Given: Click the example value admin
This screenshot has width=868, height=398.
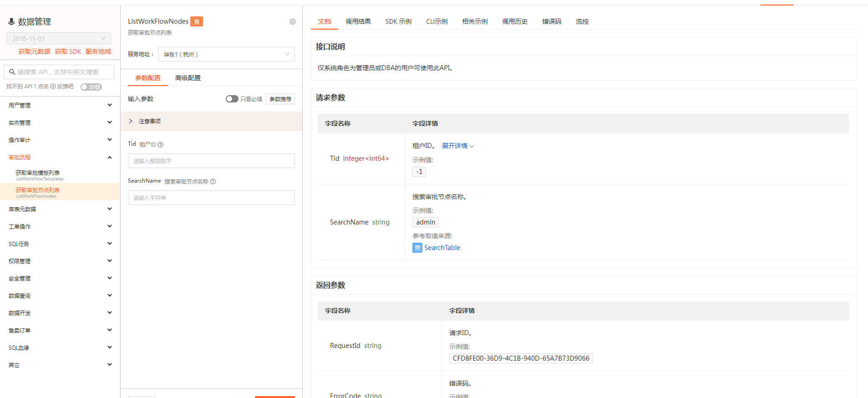Looking at the screenshot, I should tap(426, 222).
